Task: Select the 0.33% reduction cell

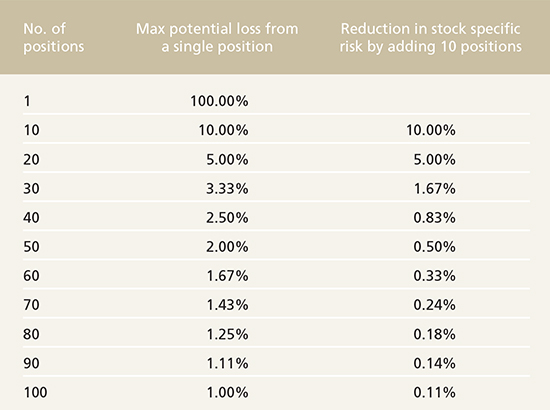Action: (x=434, y=276)
